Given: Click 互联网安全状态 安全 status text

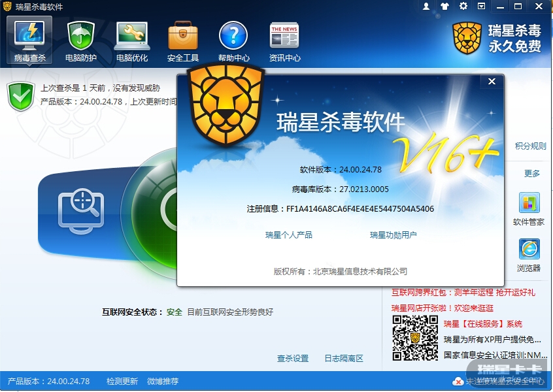Looking at the screenshot, I should pos(142,312).
